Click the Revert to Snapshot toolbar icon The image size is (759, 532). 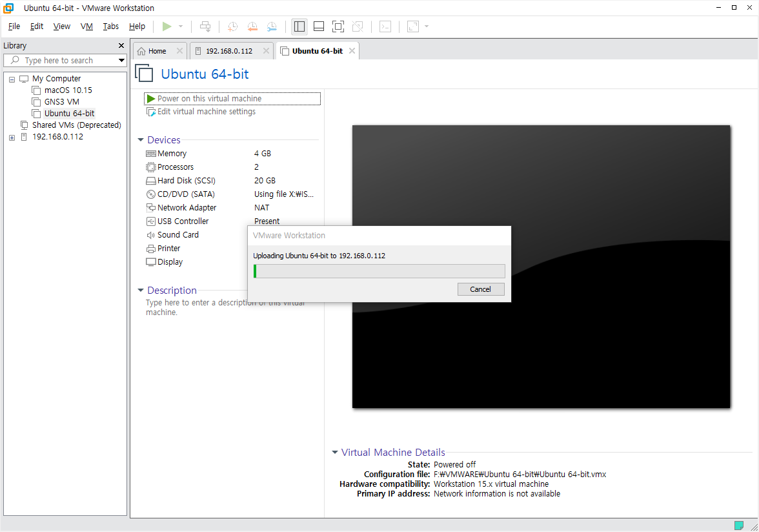tap(252, 26)
